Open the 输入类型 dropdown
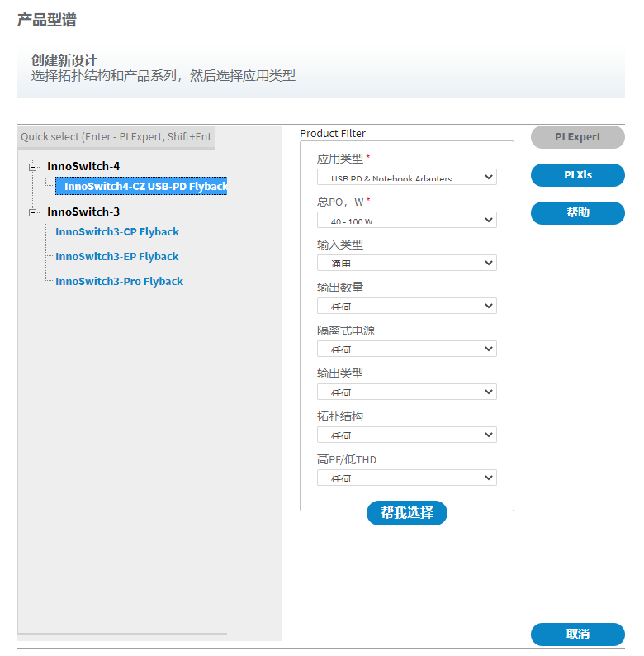644x656 pixels. tap(407, 264)
